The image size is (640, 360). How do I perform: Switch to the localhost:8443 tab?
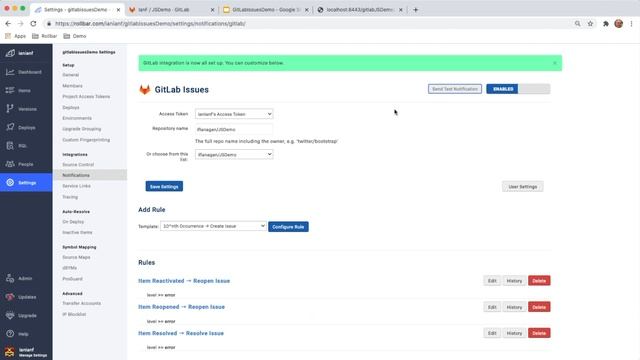tap(360, 9)
